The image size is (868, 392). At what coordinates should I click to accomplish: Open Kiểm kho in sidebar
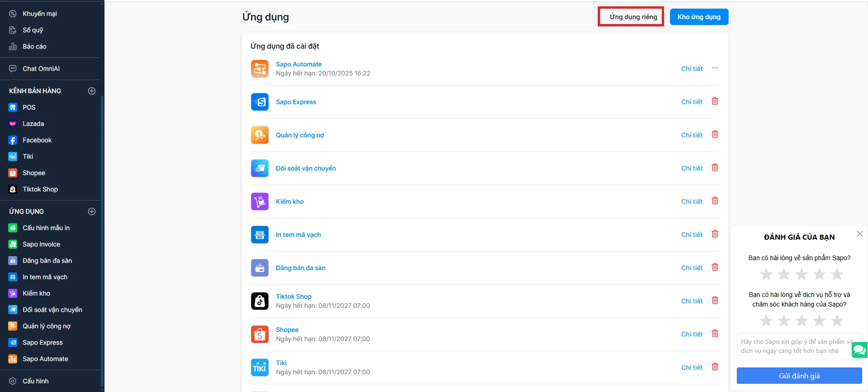tap(36, 293)
